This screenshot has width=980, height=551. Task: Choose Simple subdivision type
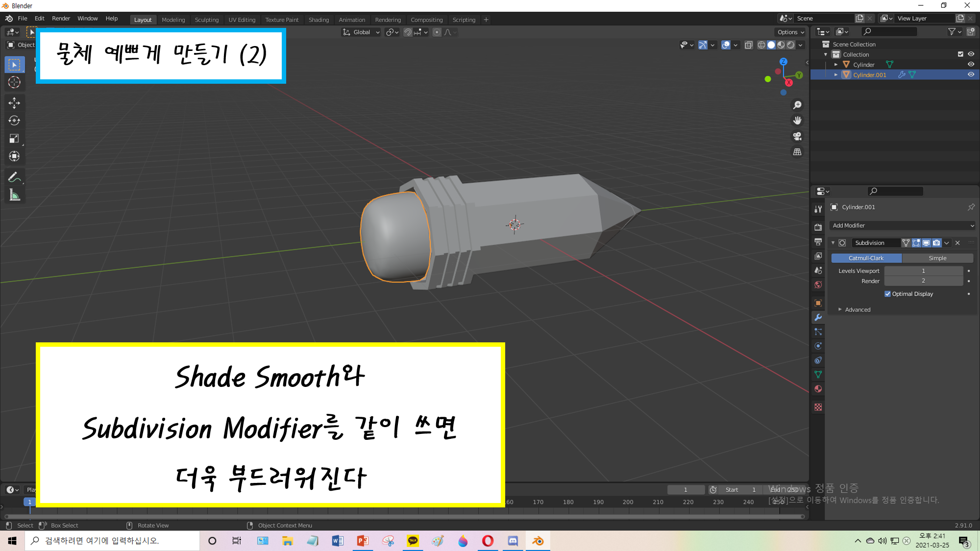[937, 258]
